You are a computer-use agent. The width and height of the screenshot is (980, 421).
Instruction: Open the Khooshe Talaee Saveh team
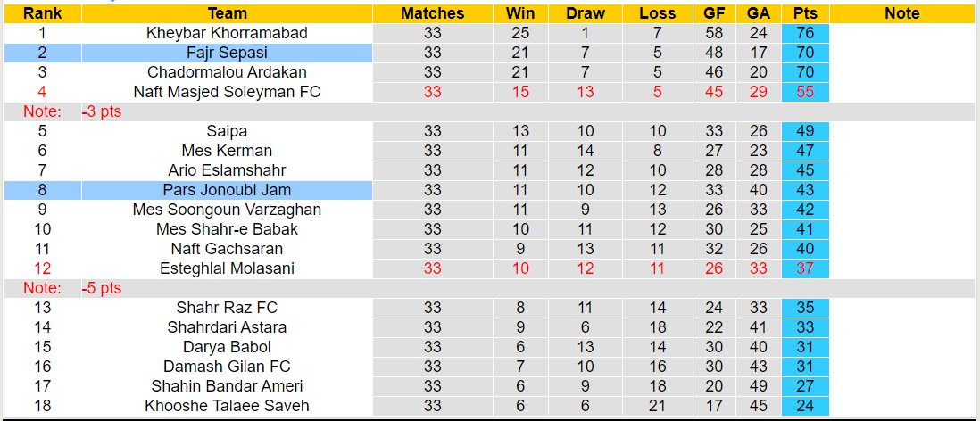point(227,406)
